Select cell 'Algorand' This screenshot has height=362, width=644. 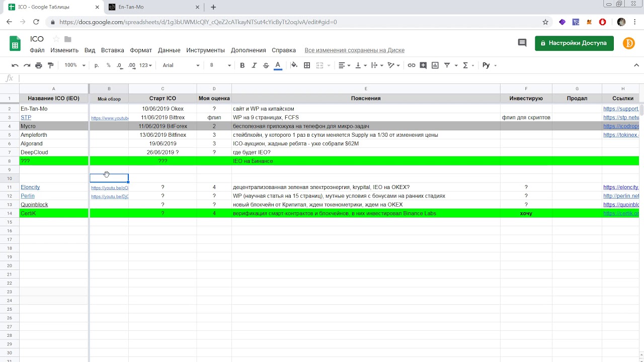(54, 143)
